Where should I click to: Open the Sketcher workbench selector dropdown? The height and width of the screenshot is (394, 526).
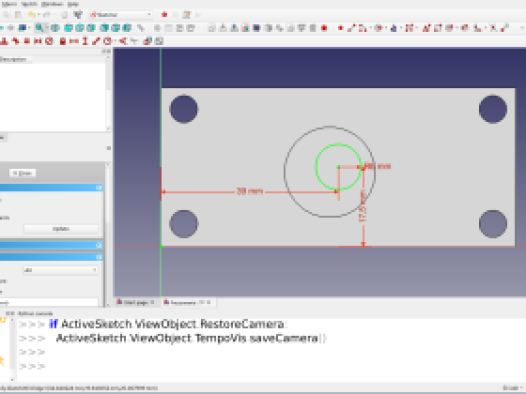121,15
